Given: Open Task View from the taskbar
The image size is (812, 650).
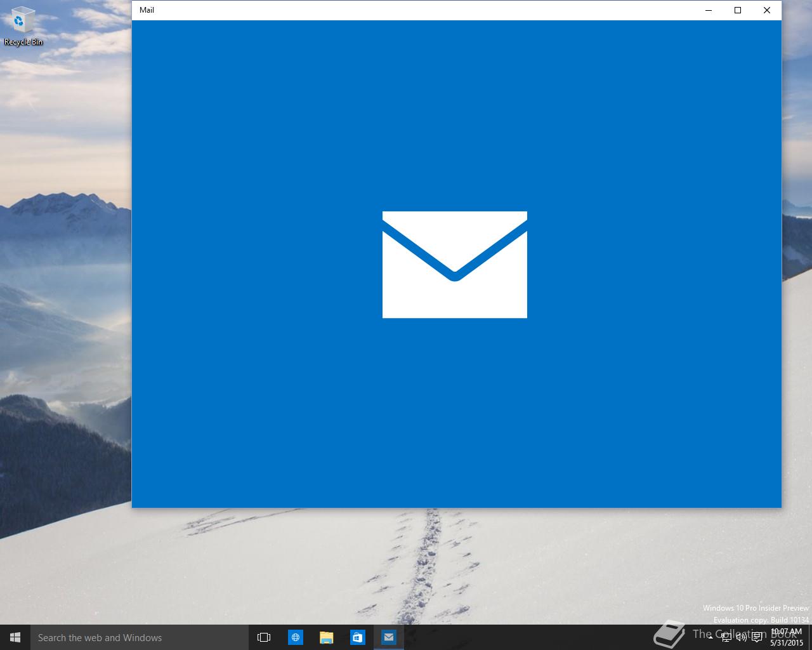Looking at the screenshot, I should click(x=264, y=637).
